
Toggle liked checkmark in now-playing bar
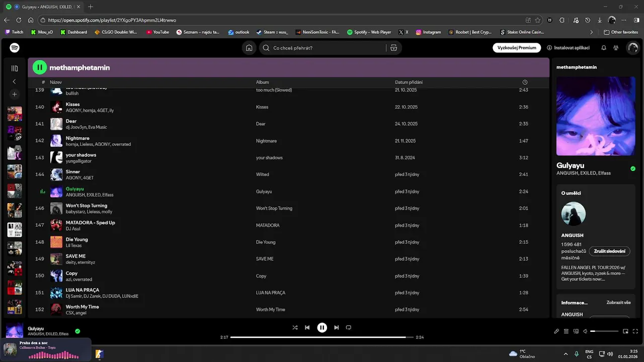pos(77,331)
